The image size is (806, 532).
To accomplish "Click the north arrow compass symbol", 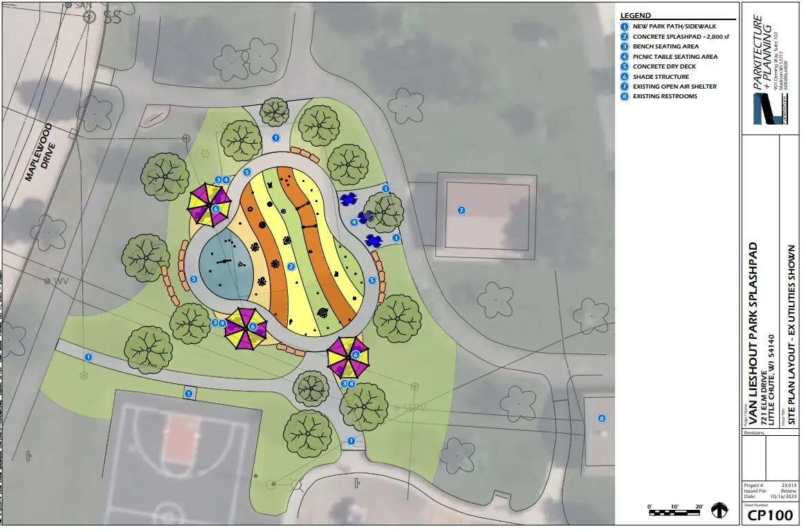I will click(x=720, y=511).
